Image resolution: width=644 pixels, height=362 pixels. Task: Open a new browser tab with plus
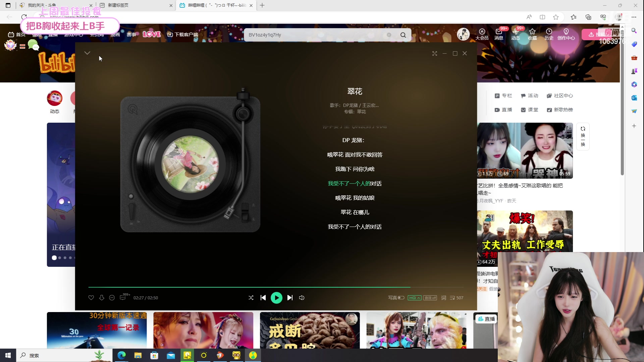pyautogui.click(x=262, y=5)
